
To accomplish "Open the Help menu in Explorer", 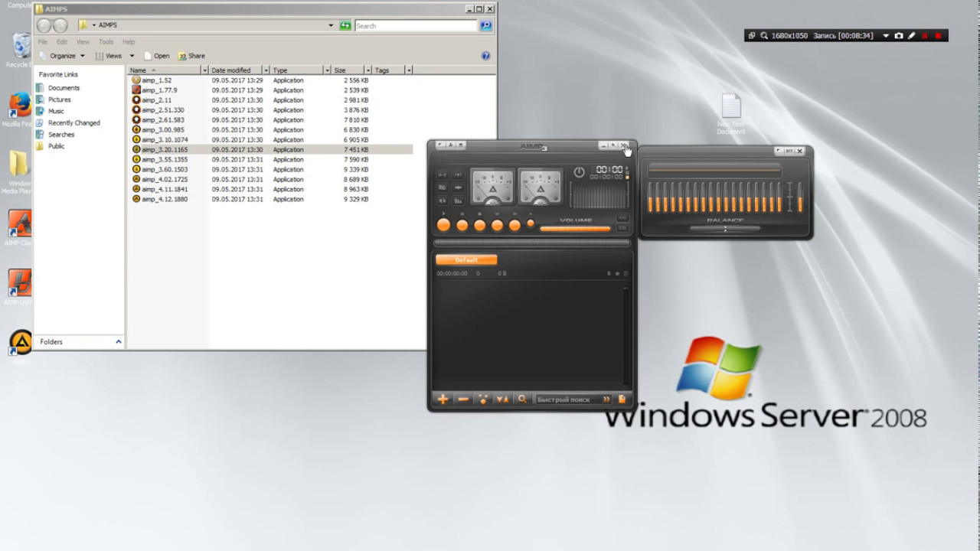I will tap(129, 41).
